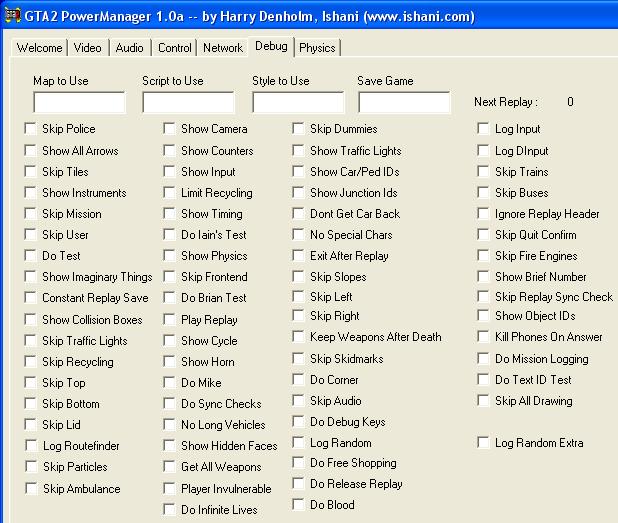Enable Keep Weapons After Death
Screen dimensions: 618x523
pos(299,338)
